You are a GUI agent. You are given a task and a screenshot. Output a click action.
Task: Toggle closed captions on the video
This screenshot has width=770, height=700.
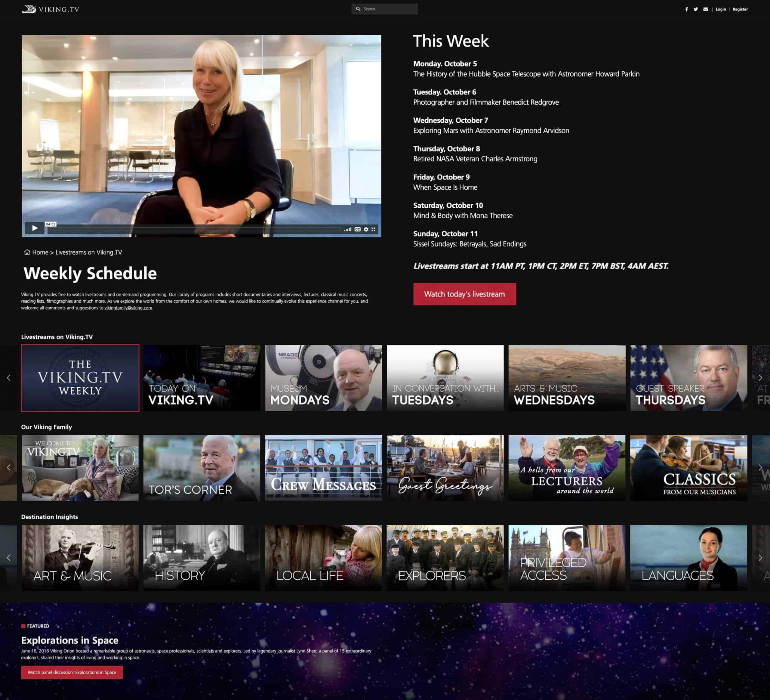pos(358,229)
